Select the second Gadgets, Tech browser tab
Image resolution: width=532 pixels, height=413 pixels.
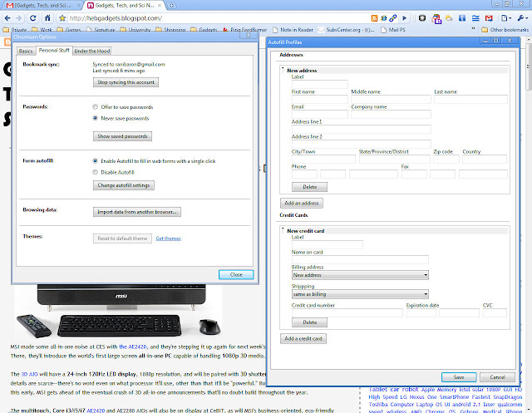(125, 6)
